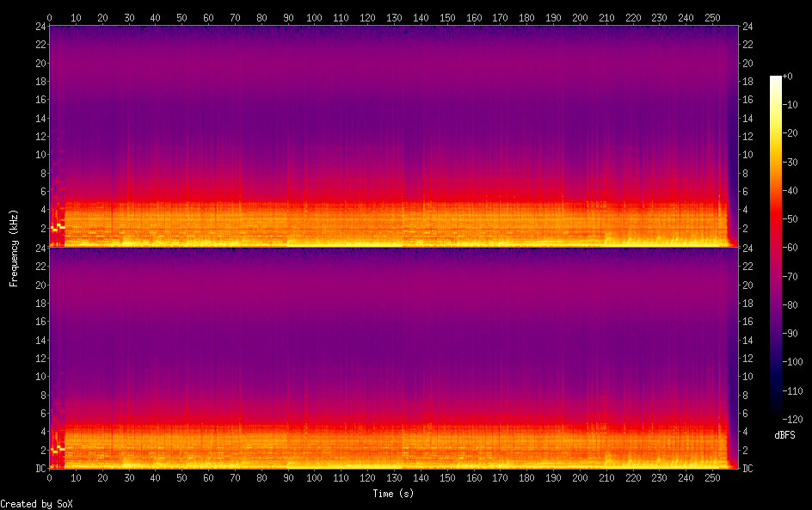Image resolution: width=812 pixels, height=510 pixels.
Task: Click 'DC' on the left frequency axis
Action: pos(41,469)
